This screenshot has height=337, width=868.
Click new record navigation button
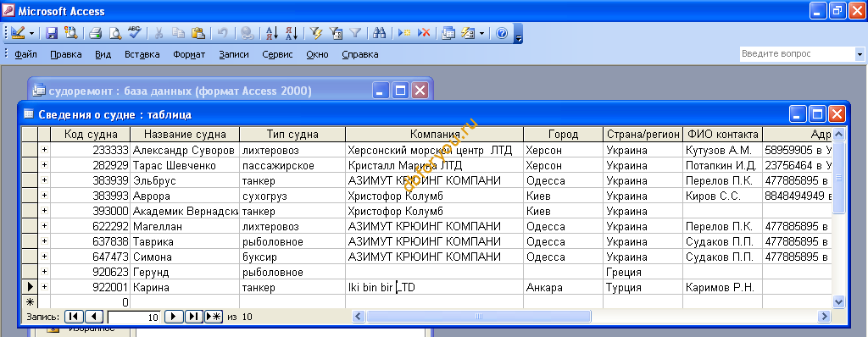point(214,317)
